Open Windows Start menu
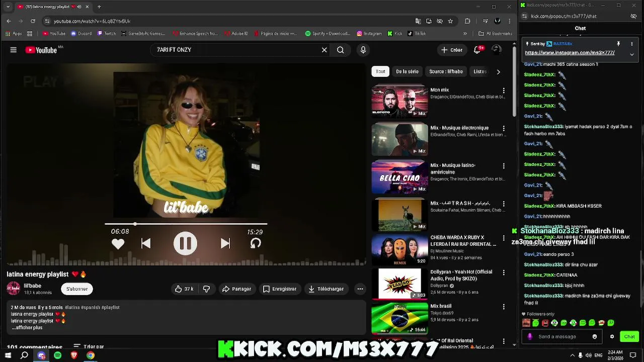Screen dimensions: 644x362 [8, 355]
